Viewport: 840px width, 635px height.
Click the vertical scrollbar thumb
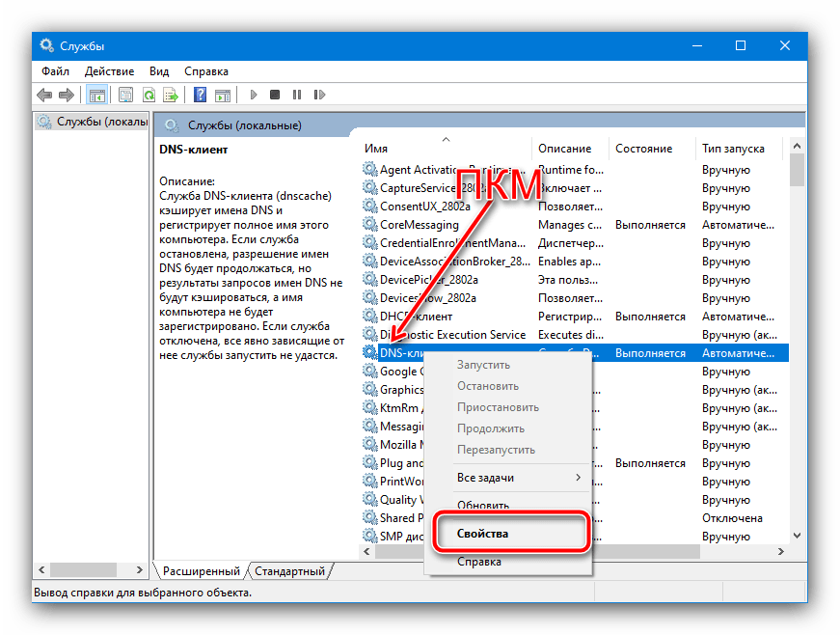[x=797, y=170]
